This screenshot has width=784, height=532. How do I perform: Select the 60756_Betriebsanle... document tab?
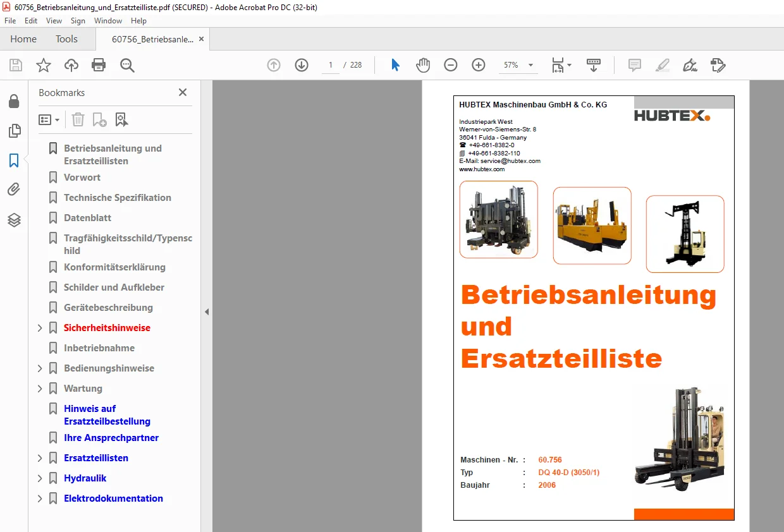[152, 39]
